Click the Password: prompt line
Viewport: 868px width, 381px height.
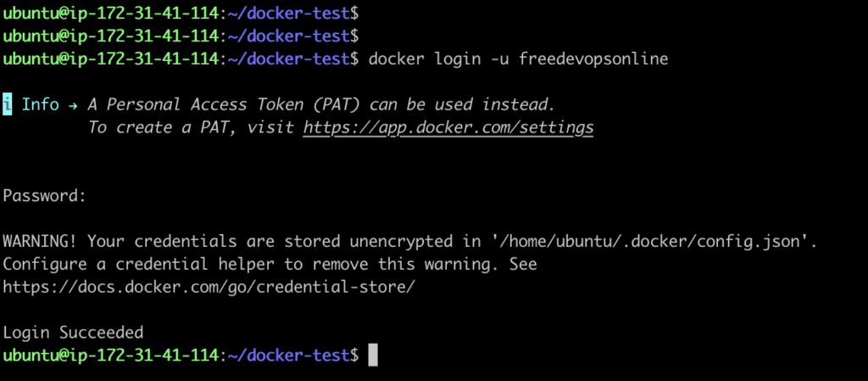click(x=45, y=196)
